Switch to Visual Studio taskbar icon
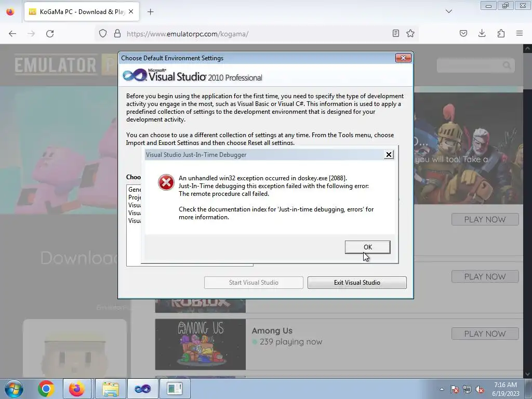Viewport: 532px width, 399px height. point(142,389)
